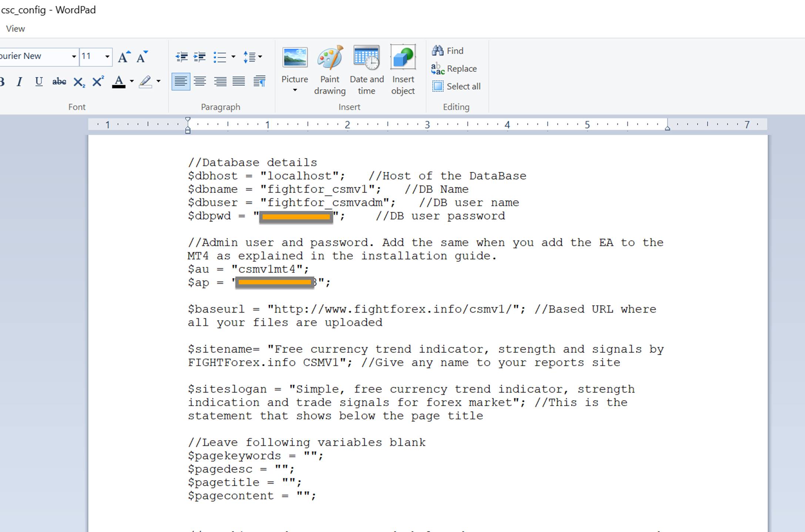Click the Replace button
The image size is (805, 532).
[454, 68]
